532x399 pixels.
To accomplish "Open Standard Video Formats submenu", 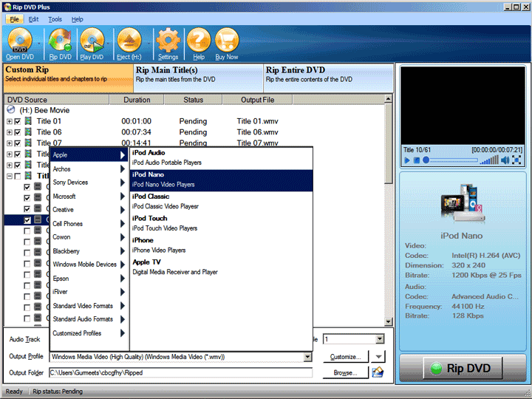I will point(89,306).
